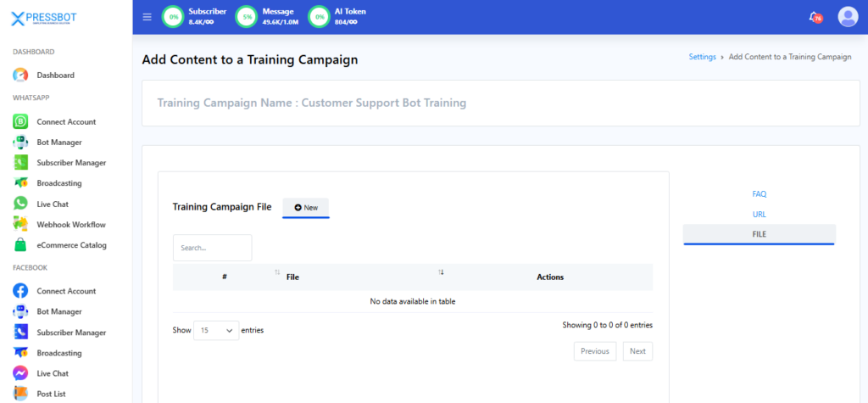The width and height of the screenshot is (868, 403).
Task: Click the New button to add file
Action: [306, 207]
